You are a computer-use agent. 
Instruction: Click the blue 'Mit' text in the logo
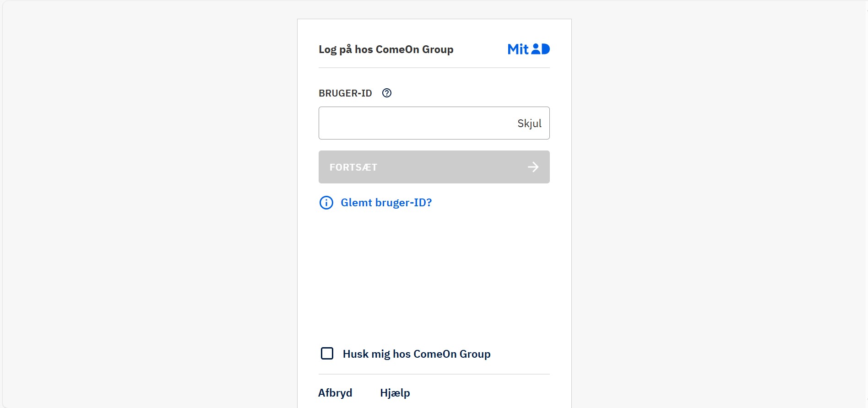[518, 49]
